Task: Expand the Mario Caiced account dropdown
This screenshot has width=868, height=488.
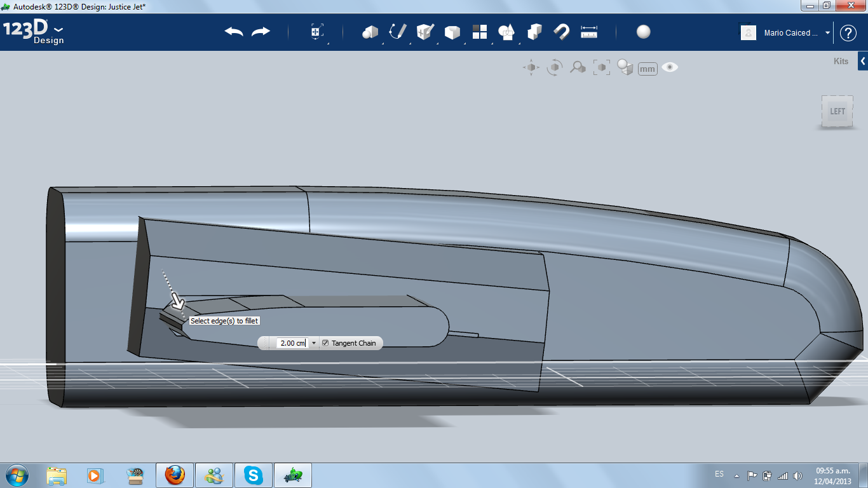Action: tap(827, 33)
